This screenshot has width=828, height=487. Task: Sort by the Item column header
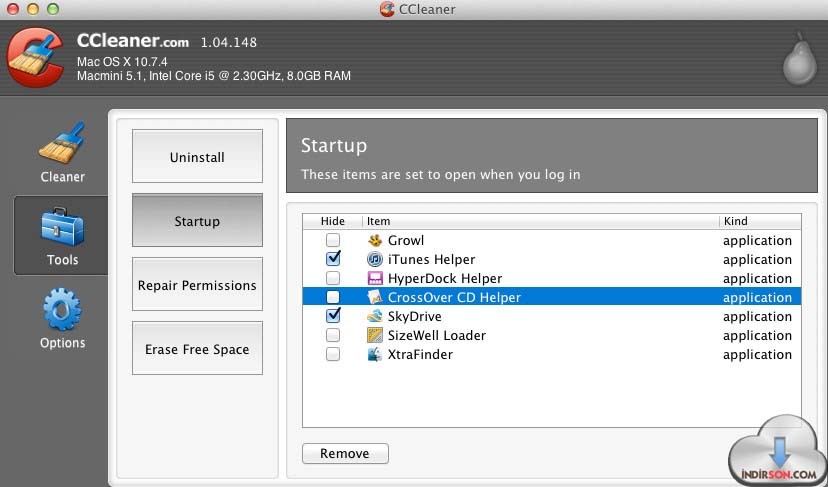click(x=541, y=221)
